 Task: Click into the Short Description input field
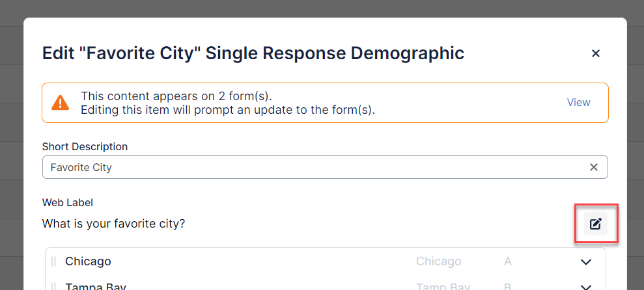pos(313,167)
